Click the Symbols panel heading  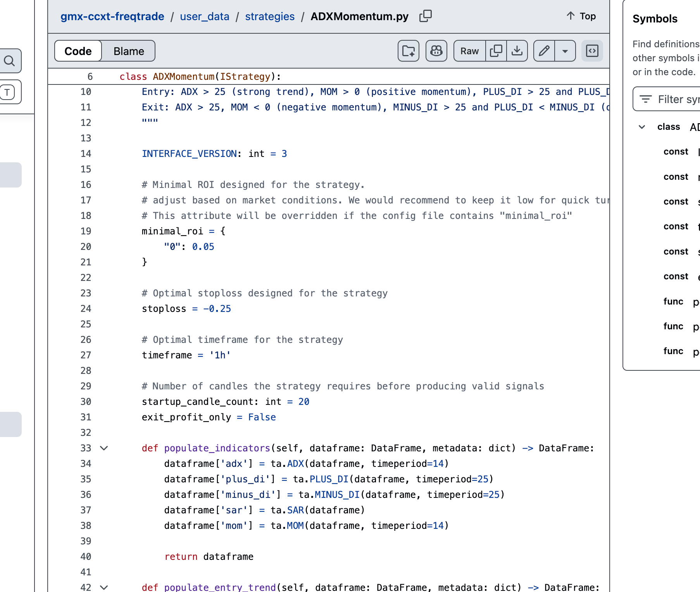click(655, 19)
